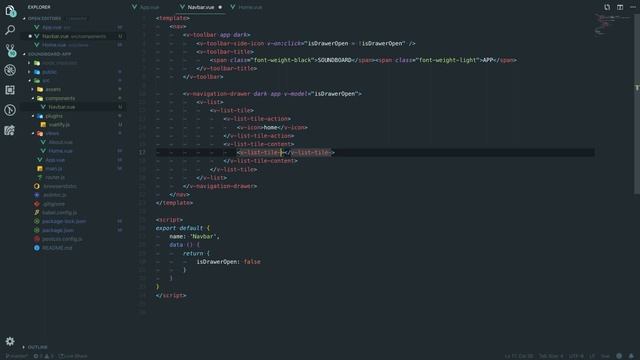Click the vuetify.js file icon
640x360 pixels.
(x=43, y=124)
